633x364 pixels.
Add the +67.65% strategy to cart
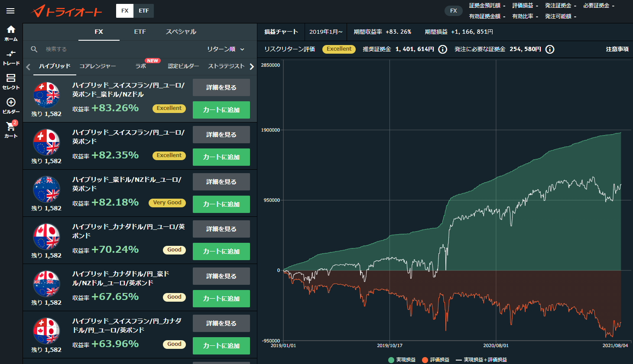221,299
